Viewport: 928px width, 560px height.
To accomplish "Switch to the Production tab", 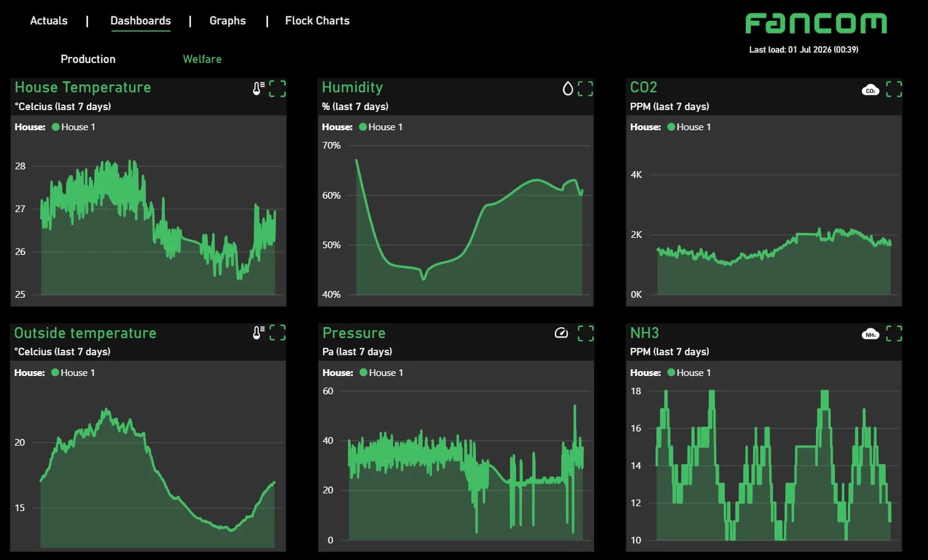I will pyautogui.click(x=88, y=59).
